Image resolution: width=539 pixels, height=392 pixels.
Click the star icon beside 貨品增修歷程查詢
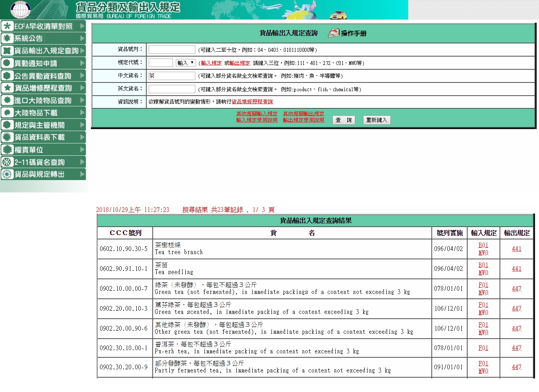7,88
